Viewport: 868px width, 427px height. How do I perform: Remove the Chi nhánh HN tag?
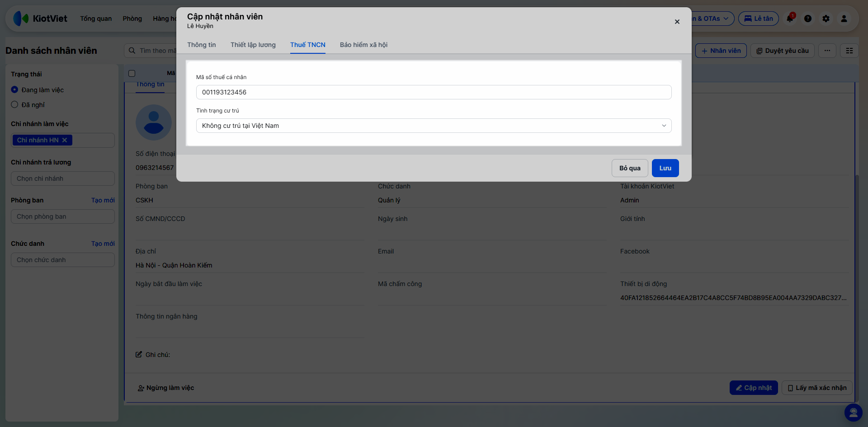65,140
